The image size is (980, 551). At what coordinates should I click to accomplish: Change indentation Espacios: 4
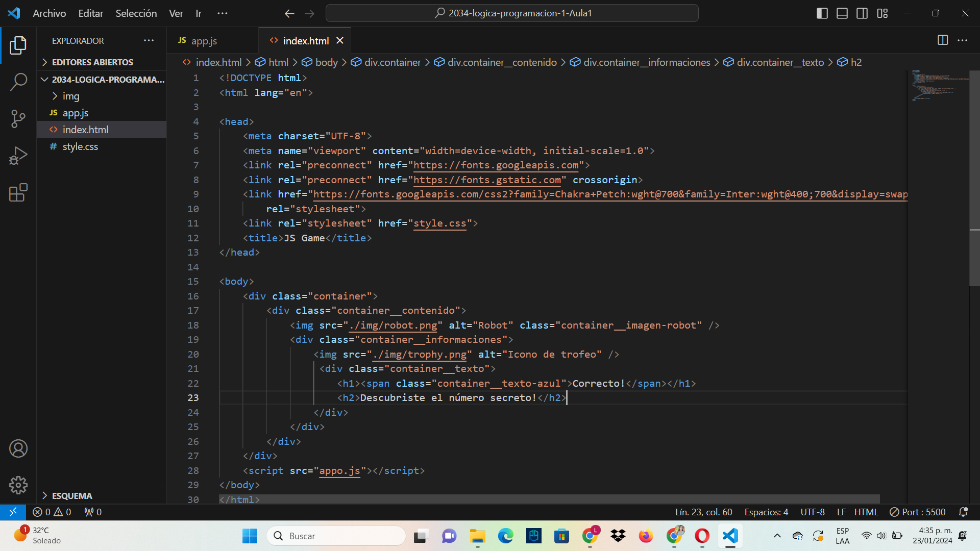tap(766, 512)
